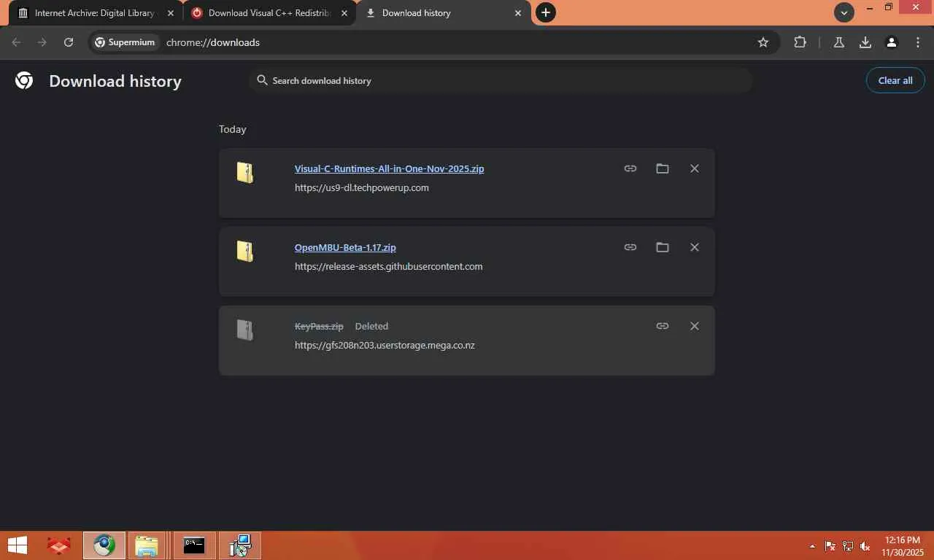Open the Windows Start menu
934x560 pixels.
[18, 545]
